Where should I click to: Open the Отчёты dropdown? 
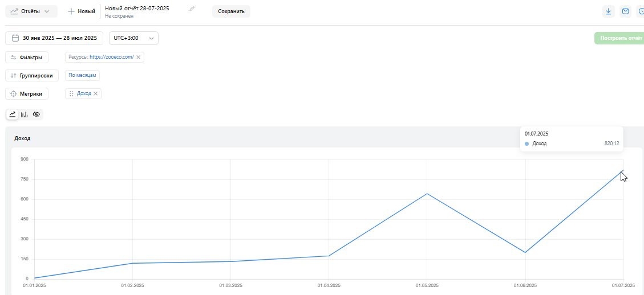(31, 11)
